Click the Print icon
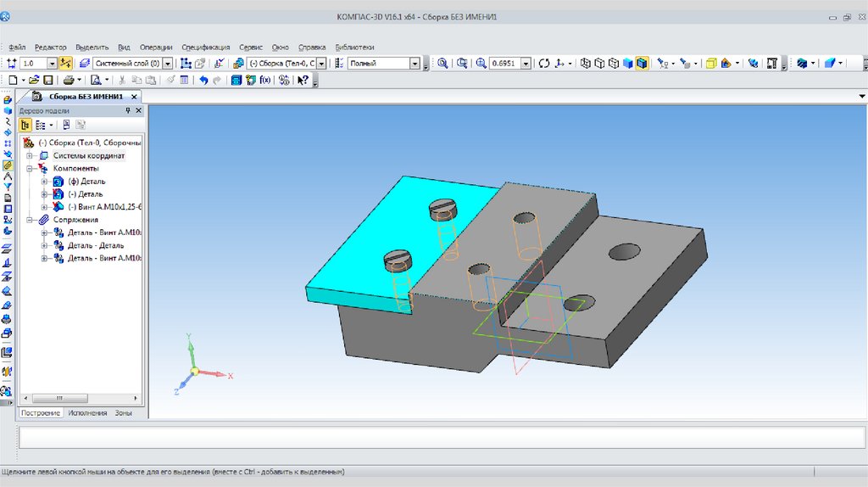The height and width of the screenshot is (487, 868). [x=68, y=80]
